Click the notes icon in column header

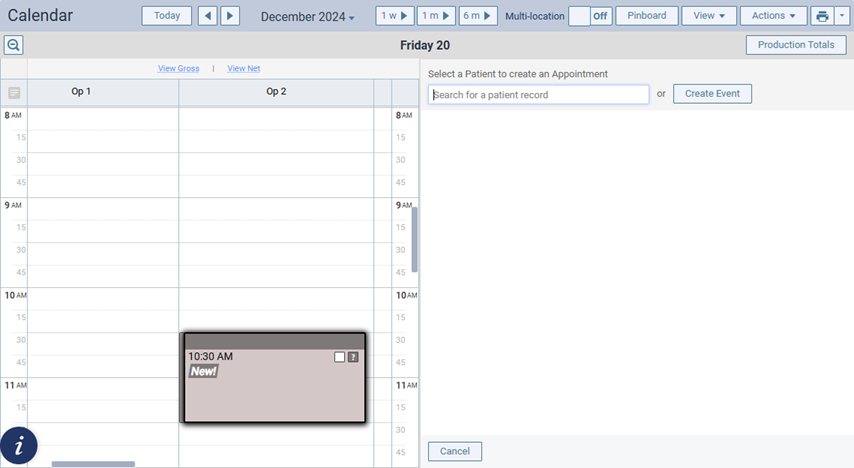14,92
